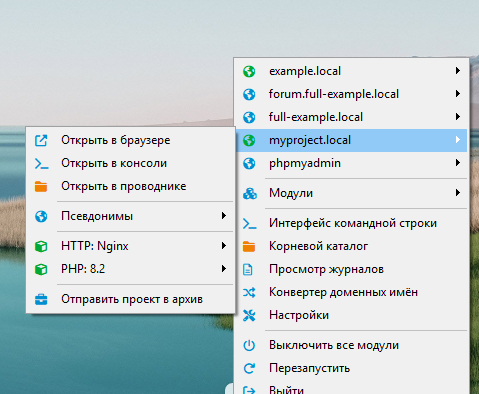Expand the phpmyadmin submenu arrow
The image size is (479, 394).
[x=458, y=163]
